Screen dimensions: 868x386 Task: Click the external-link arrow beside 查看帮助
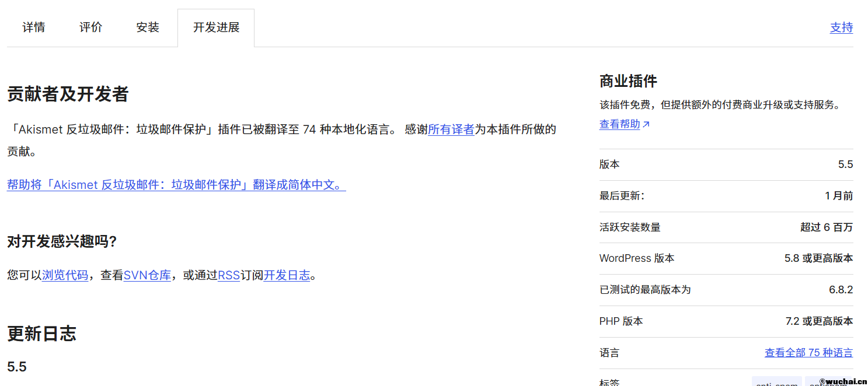click(x=646, y=124)
